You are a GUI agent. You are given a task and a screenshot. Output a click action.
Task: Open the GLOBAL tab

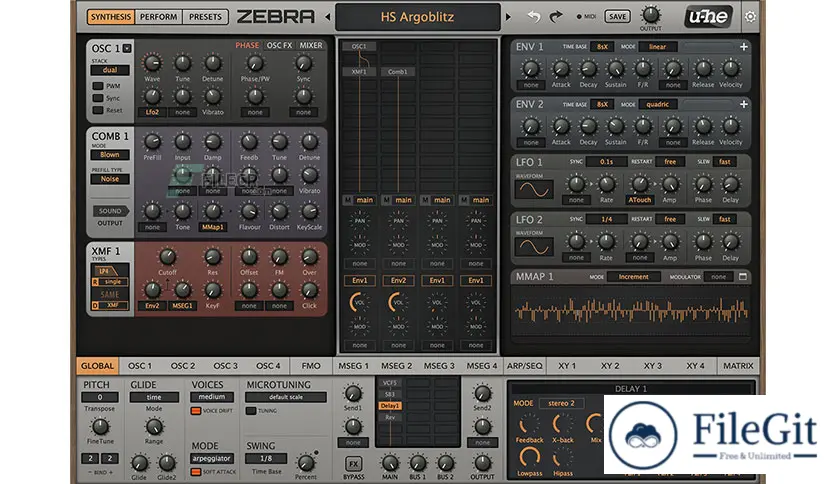[98, 366]
